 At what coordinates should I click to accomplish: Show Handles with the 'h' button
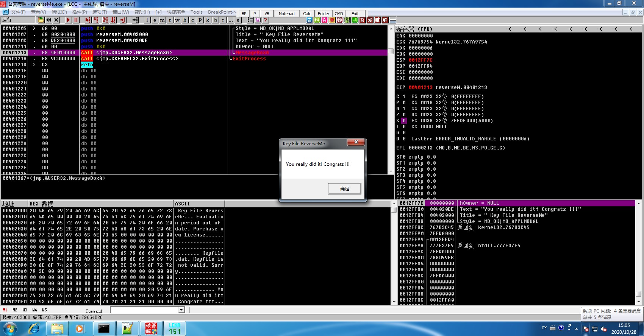click(x=185, y=20)
